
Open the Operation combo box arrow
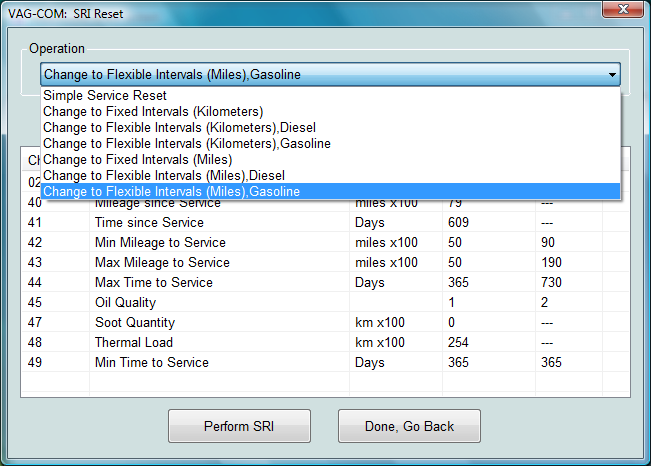tap(612, 75)
